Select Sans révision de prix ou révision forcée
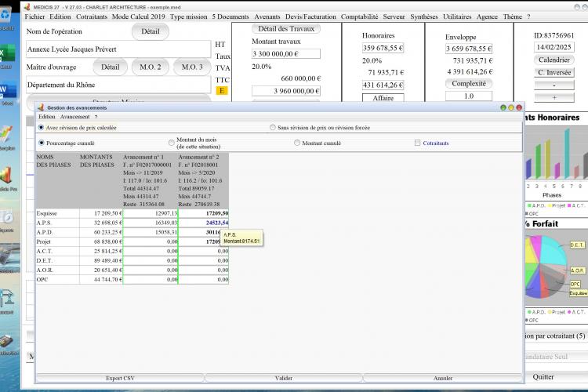588x392 pixels. click(x=273, y=128)
